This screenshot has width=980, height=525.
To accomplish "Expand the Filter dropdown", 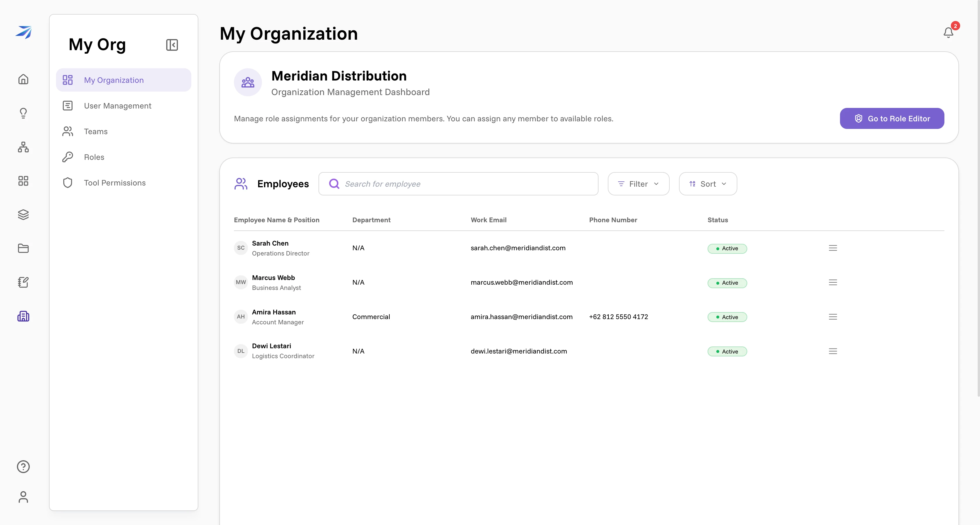I will click(638, 184).
